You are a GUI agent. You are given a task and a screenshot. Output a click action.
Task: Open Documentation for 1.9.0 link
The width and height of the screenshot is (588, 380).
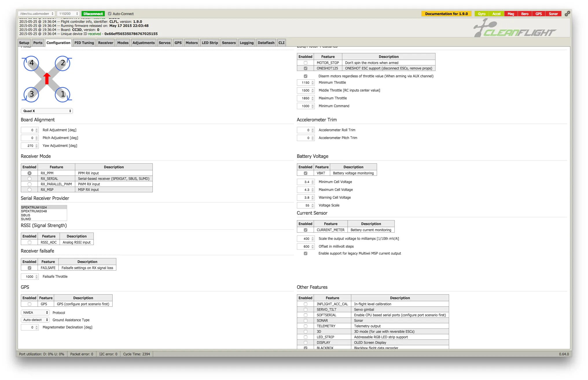[x=446, y=14]
